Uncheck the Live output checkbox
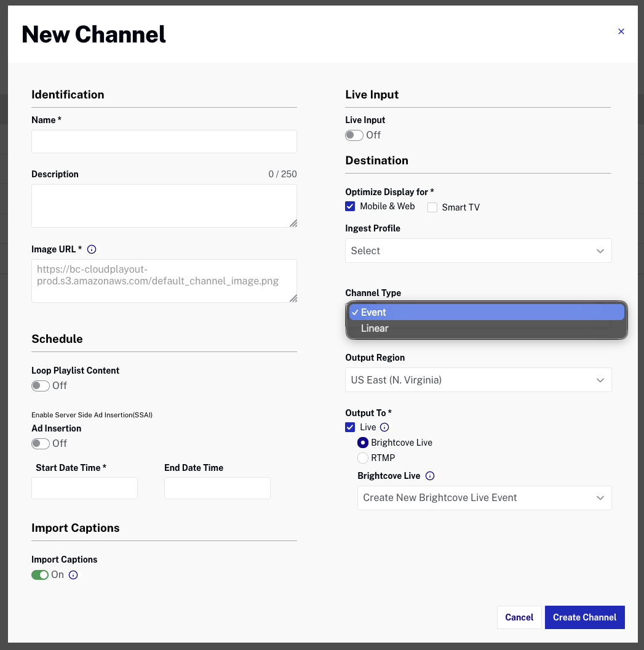Image resolution: width=644 pixels, height=650 pixels. [x=350, y=427]
